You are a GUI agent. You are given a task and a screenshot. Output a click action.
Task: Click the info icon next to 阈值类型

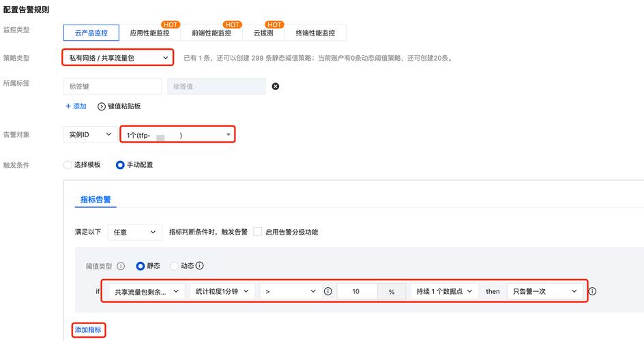click(x=121, y=266)
